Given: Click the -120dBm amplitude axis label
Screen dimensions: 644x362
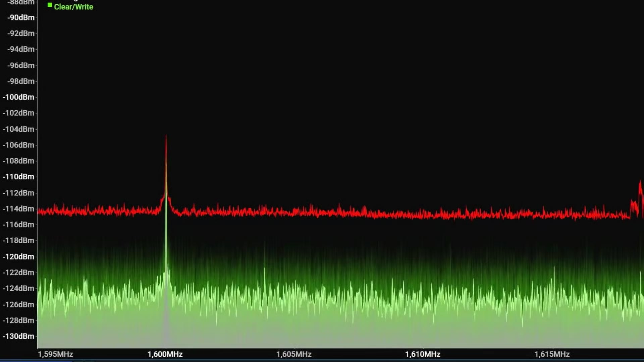Looking at the screenshot, I should 18,256.
